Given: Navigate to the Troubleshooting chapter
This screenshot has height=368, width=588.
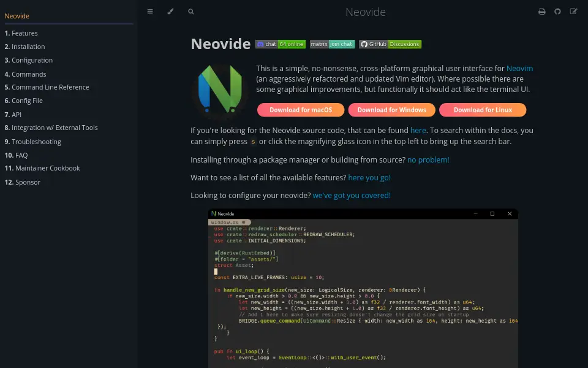Looking at the screenshot, I should (32, 142).
